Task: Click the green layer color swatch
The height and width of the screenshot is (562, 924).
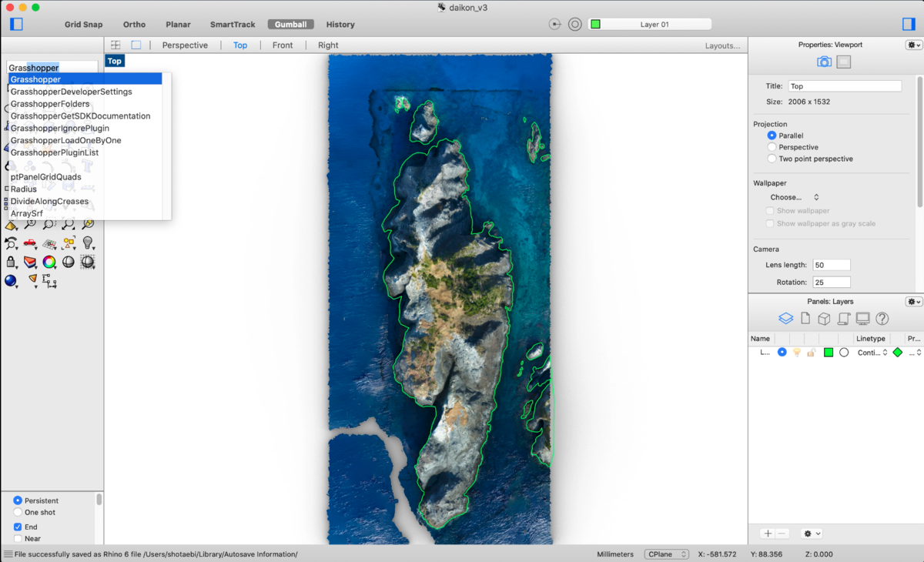Action: (829, 352)
